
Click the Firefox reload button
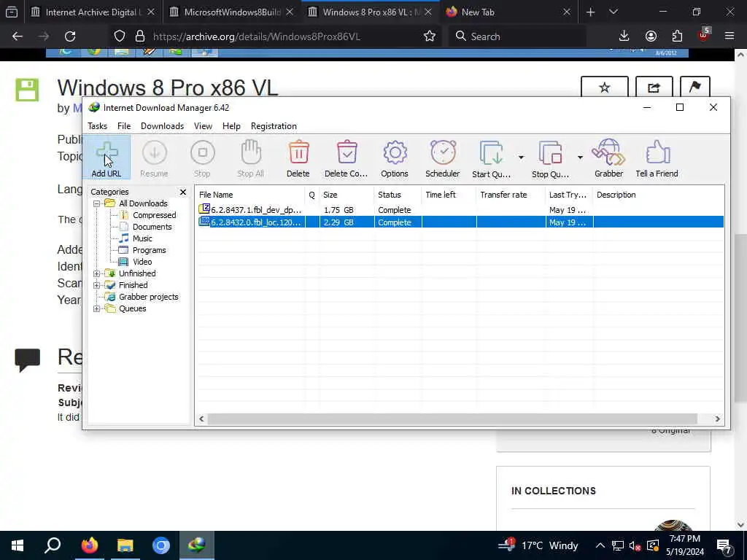(x=71, y=36)
